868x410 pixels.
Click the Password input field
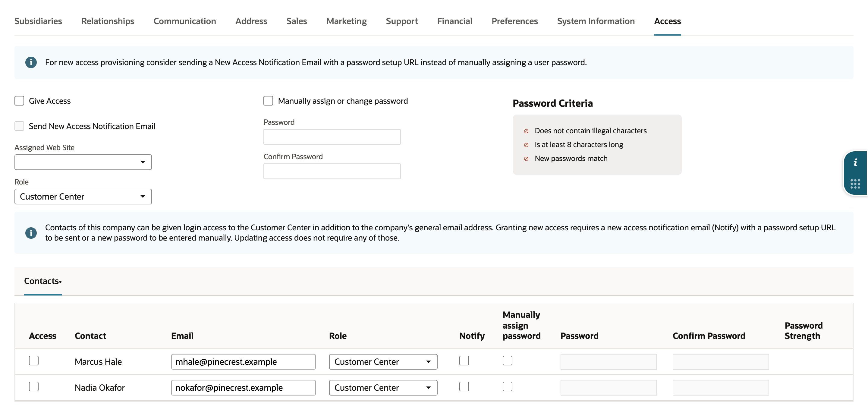click(x=332, y=137)
